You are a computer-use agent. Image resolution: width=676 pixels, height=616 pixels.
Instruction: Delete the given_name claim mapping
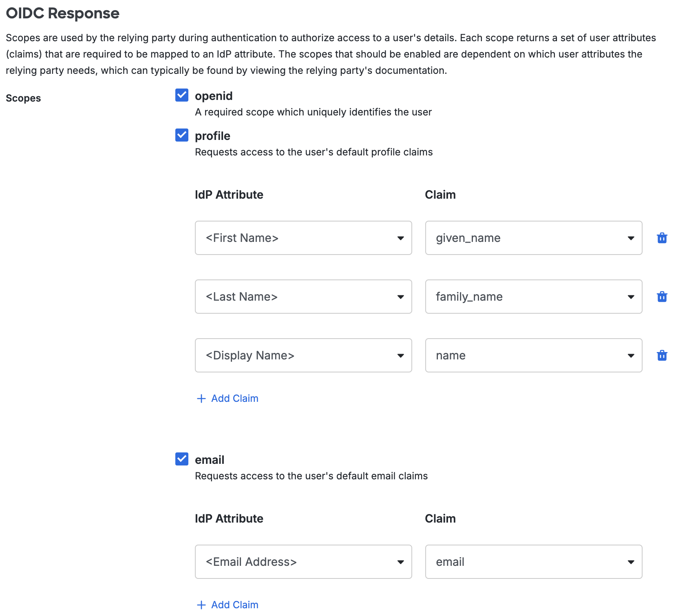click(662, 238)
